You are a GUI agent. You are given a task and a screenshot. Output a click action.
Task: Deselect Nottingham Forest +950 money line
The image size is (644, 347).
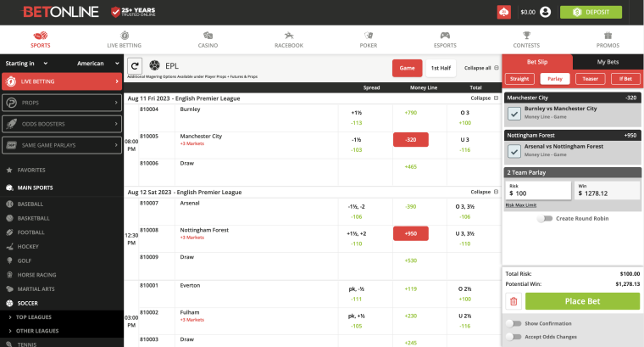coord(411,233)
